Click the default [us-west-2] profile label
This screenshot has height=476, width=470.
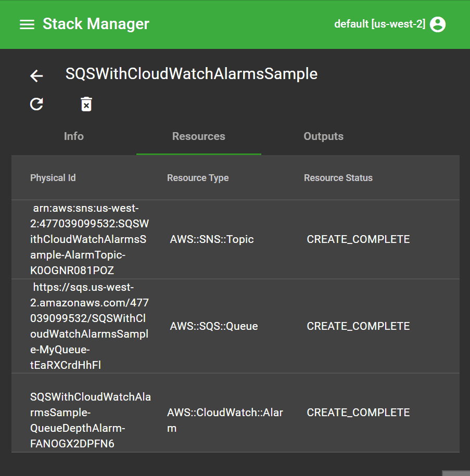click(x=379, y=24)
